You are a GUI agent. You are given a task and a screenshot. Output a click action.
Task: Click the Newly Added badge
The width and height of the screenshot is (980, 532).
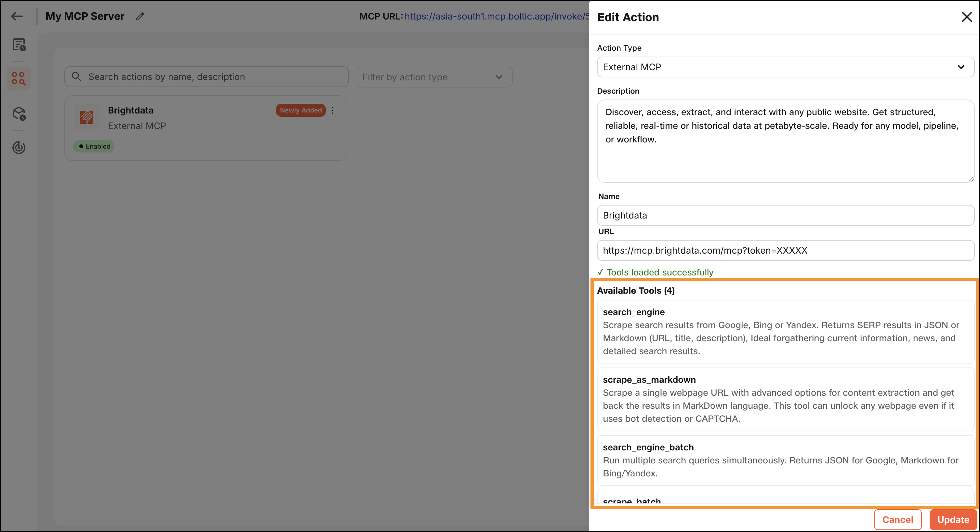tap(300, 110)
